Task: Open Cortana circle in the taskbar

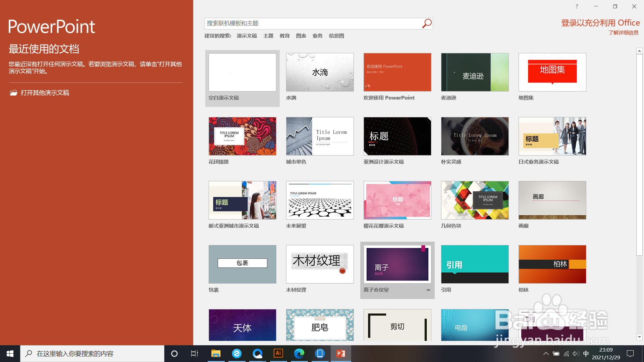Action: pyautogui.click(x=174, y=354)
